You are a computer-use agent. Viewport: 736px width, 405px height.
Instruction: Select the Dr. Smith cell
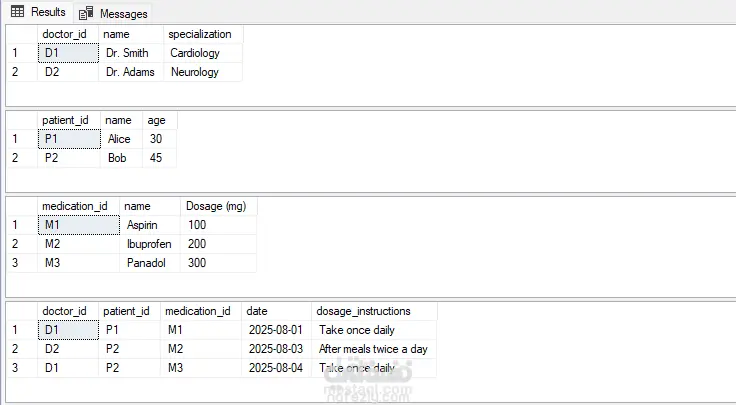127,52
